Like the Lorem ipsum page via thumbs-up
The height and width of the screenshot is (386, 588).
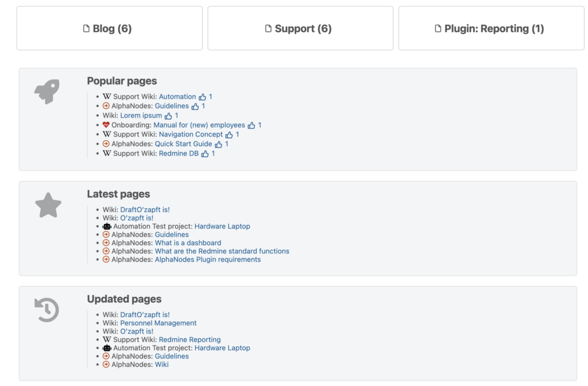(169, 115)
